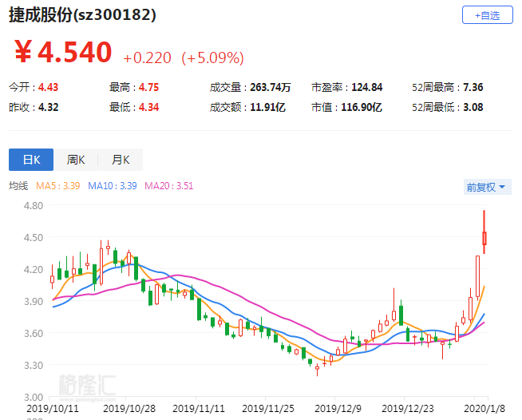Click the 4.80 price axis label
Screen dimensions: 522x420
pyautogui.click(x=34, y=205)
